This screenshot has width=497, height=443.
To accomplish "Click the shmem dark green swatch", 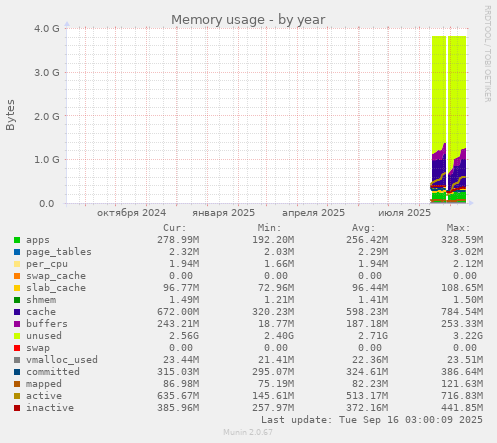I will pyautogui.click(x=17, y=300).
